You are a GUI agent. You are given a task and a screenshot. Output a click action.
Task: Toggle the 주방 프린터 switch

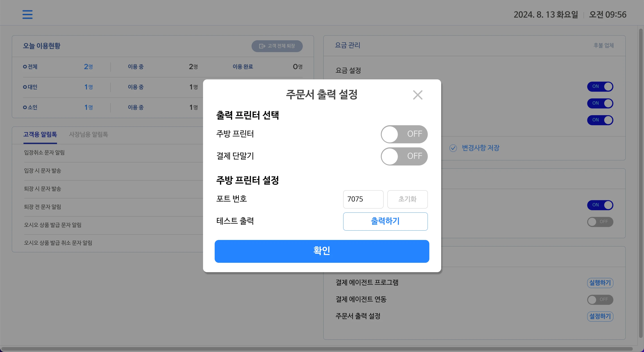pos(404,134)
